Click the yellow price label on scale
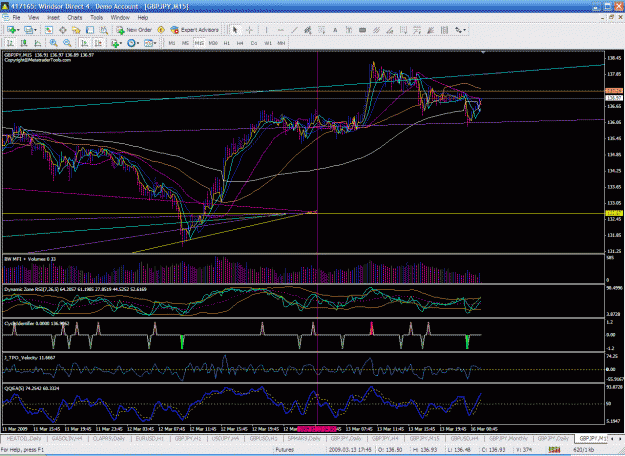Screen dimensions: 625x456 614,213
